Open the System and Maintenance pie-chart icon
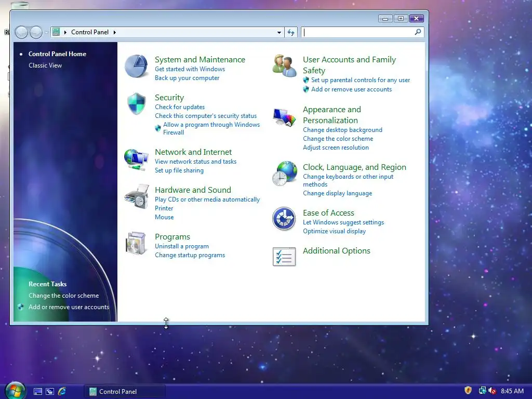The width and height of the screenshot is (532, 399). 136,66
